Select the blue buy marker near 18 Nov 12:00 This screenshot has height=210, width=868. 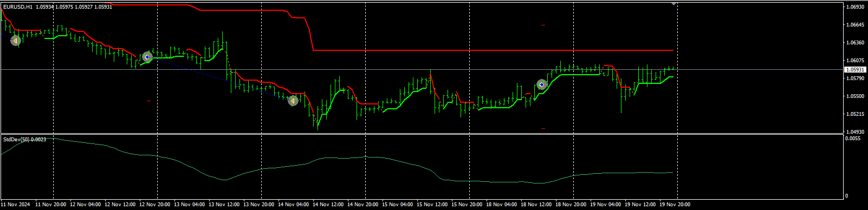(541, 84)
